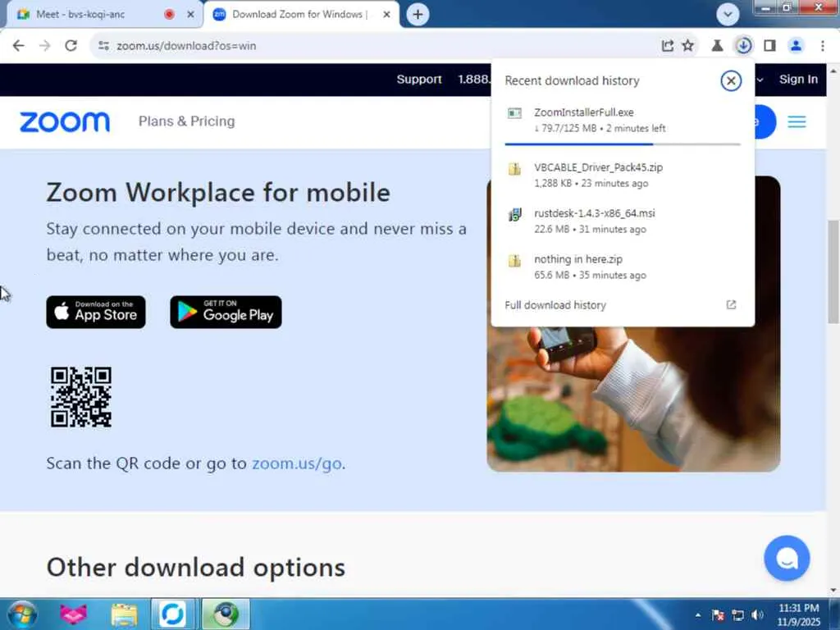This screenshot has height=630, width=840.
Task: Open the Windows Start button
Action: pyautogui.click(x=21, y=614)
